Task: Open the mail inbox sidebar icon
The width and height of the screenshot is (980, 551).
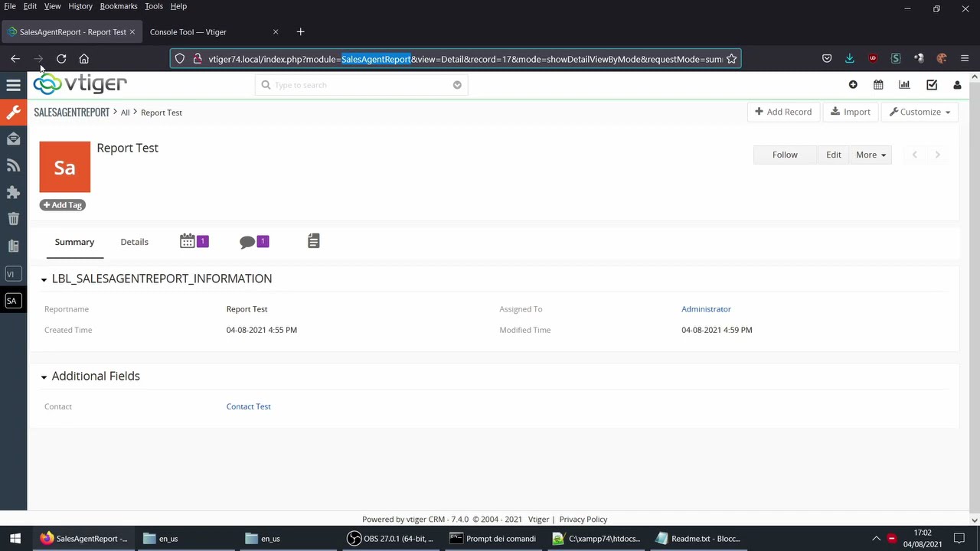Action: [13, 139]
